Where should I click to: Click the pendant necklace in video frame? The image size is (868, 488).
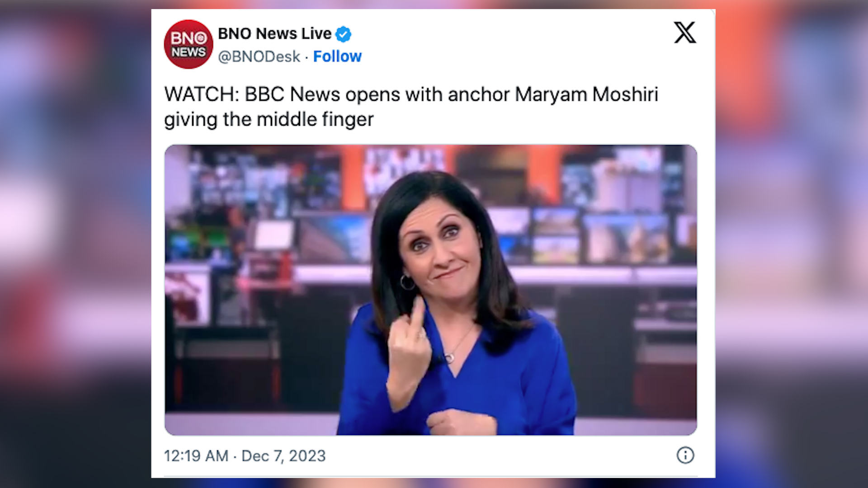(x=449, y=358)
